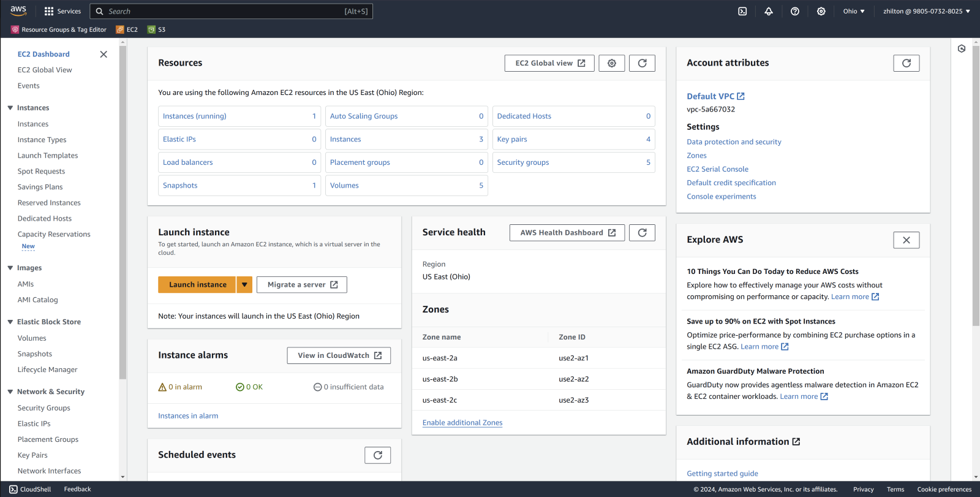Select EC2 Global View in sidebar
The image size is (980, 497).
[45, 70]
